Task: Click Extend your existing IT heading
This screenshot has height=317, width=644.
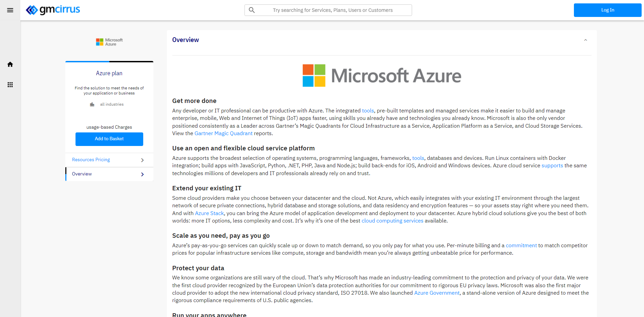Action: click(x=207, y=188)
